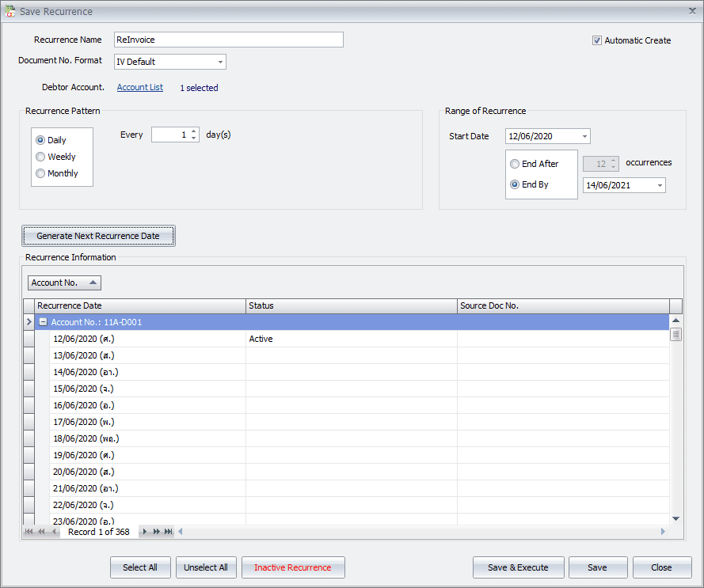Open the Document No. Format dropdown

tap(219, 62)
